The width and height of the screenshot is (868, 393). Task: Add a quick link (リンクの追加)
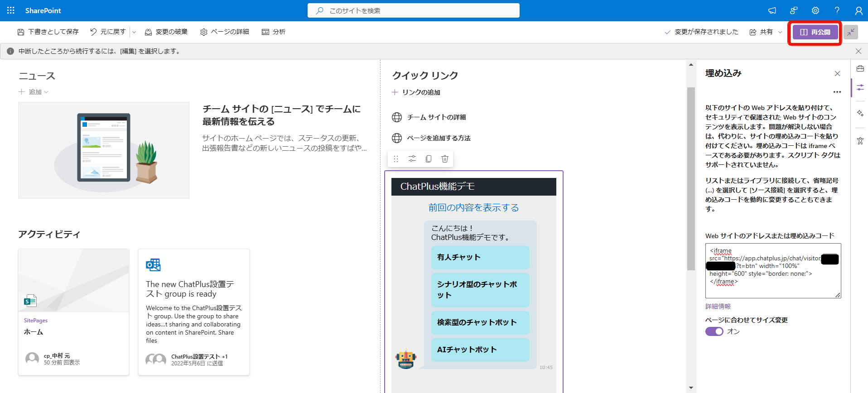(x=416, y=92)
